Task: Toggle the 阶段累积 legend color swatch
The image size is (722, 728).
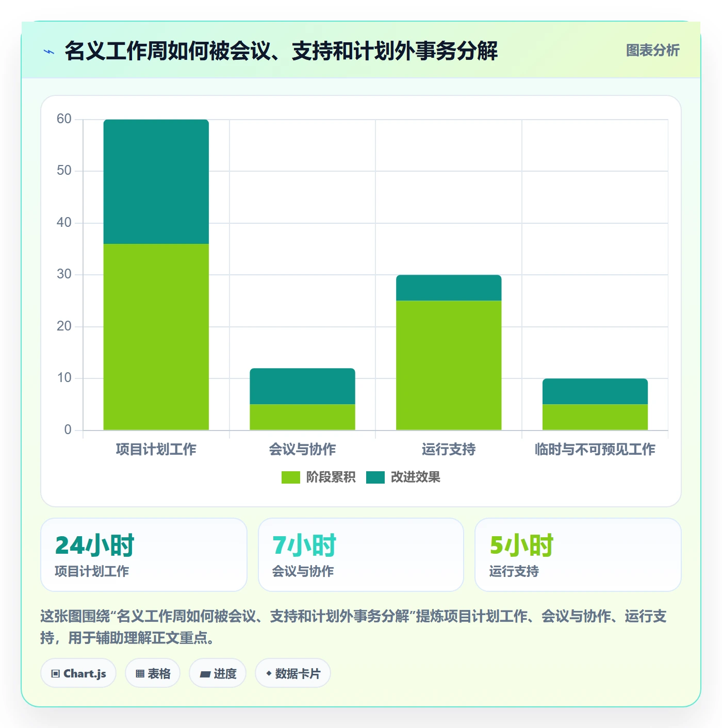Action: coord(290,477)
